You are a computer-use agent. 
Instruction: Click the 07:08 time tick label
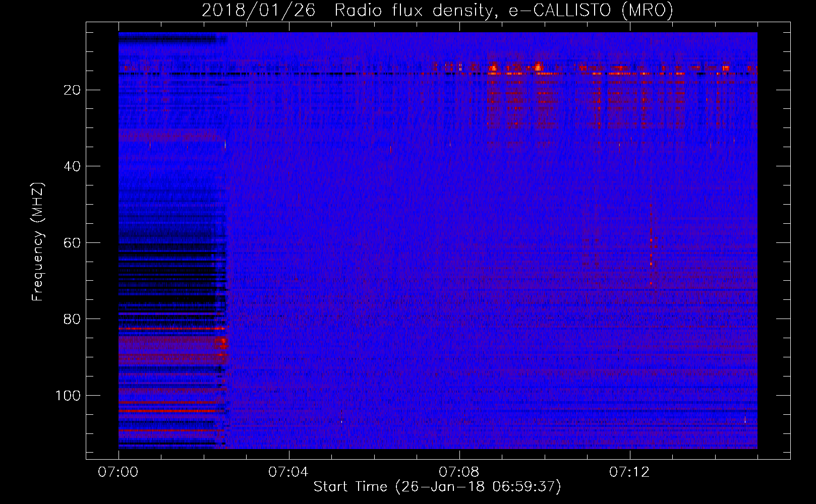(459, 472)
